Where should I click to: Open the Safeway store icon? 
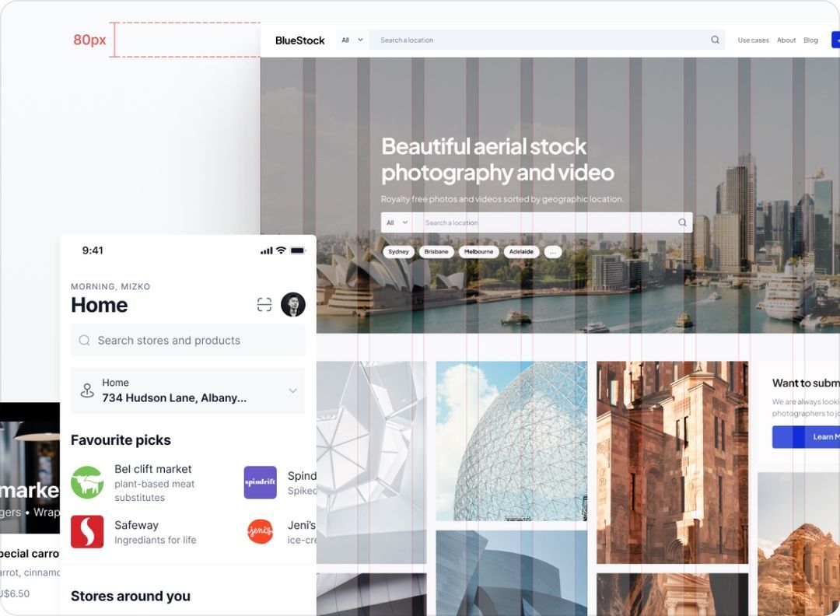tap(87, 531)
